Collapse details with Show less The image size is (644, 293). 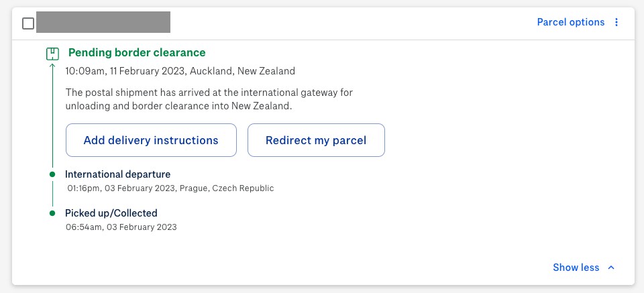click(576, 268)
